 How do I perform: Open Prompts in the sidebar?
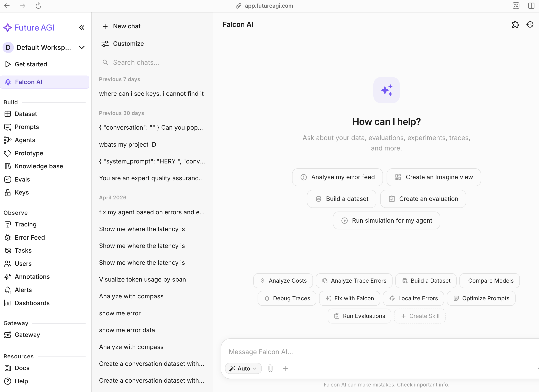click(27, 127)
